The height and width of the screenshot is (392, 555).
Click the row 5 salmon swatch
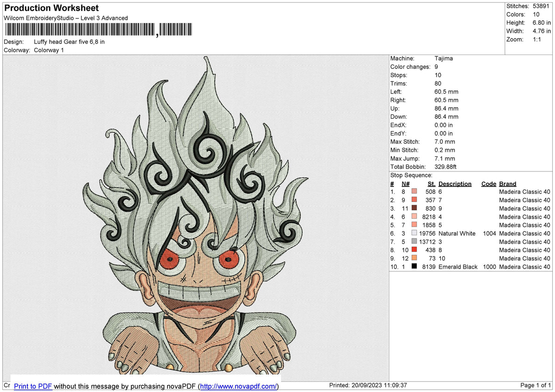(414, 225)
